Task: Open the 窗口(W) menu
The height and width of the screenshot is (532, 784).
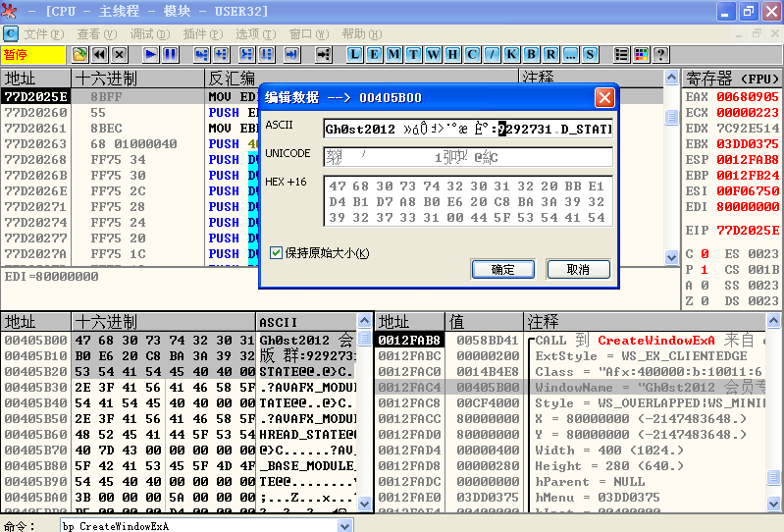Action: 309,34
